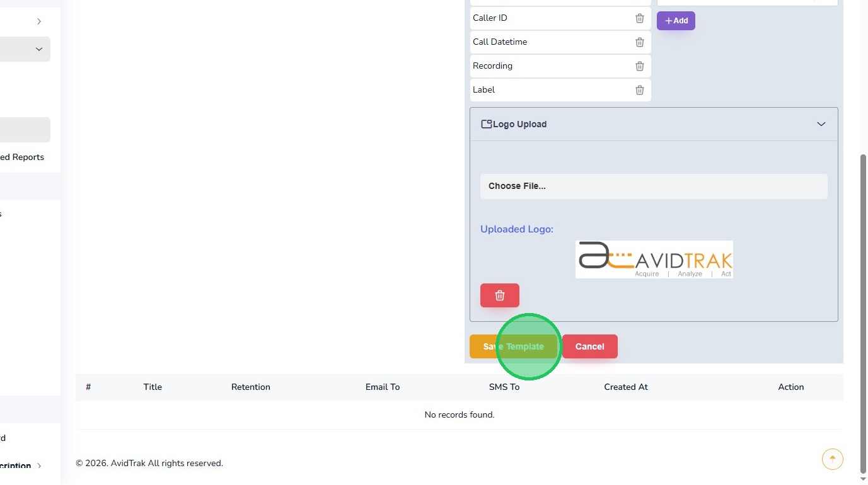Click the 'Uploaded Logo:' label

pos(517,229)
